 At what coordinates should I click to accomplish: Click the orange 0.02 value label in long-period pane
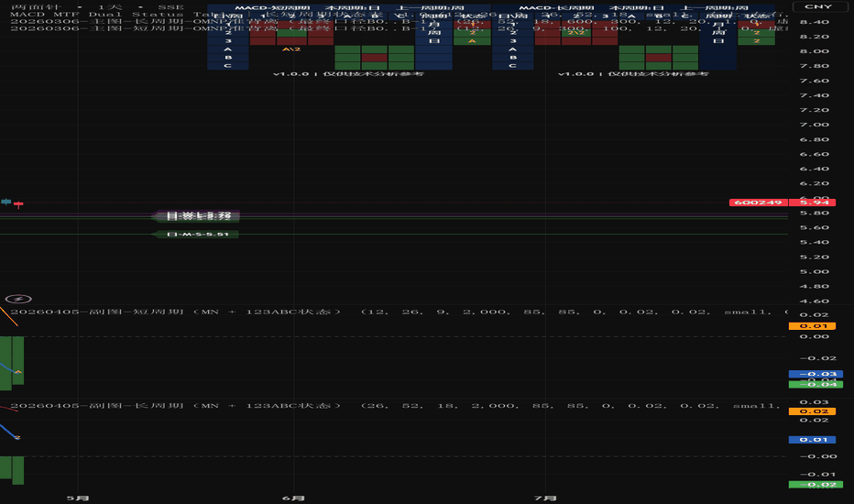click(813, 411)
